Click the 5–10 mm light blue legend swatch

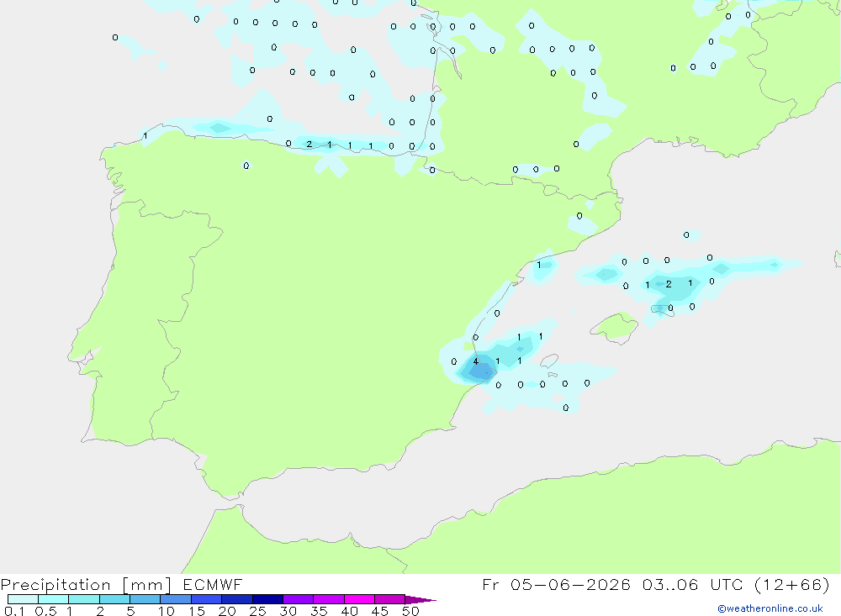pos(145,599)
